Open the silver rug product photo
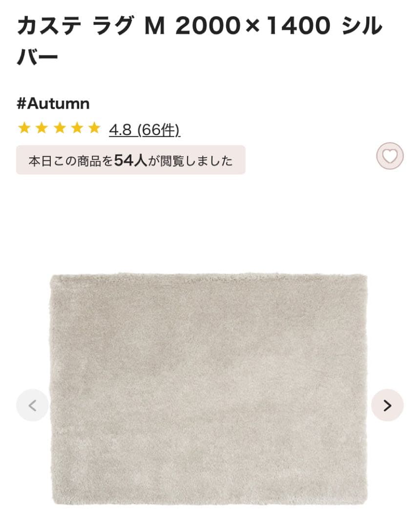Image resolution: width=420 pixels, height=528 pixels. pyautogui.click(x=209, y=389)
